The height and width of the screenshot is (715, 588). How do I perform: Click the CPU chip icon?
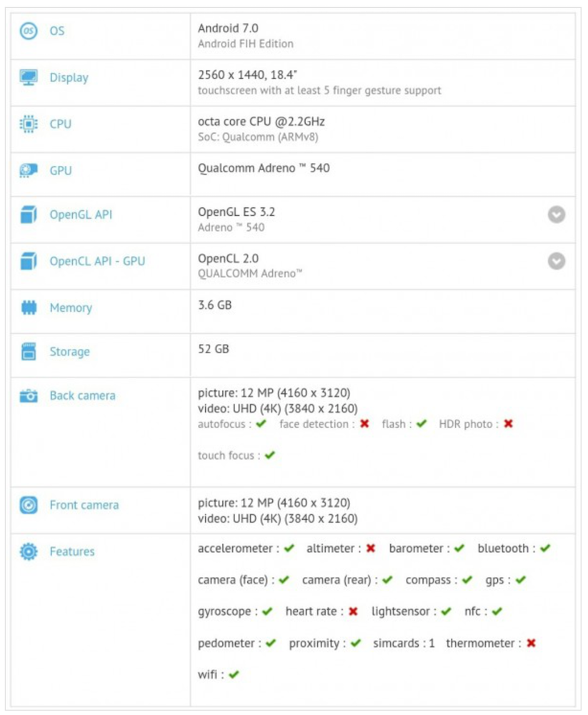[x=29, y=124]
